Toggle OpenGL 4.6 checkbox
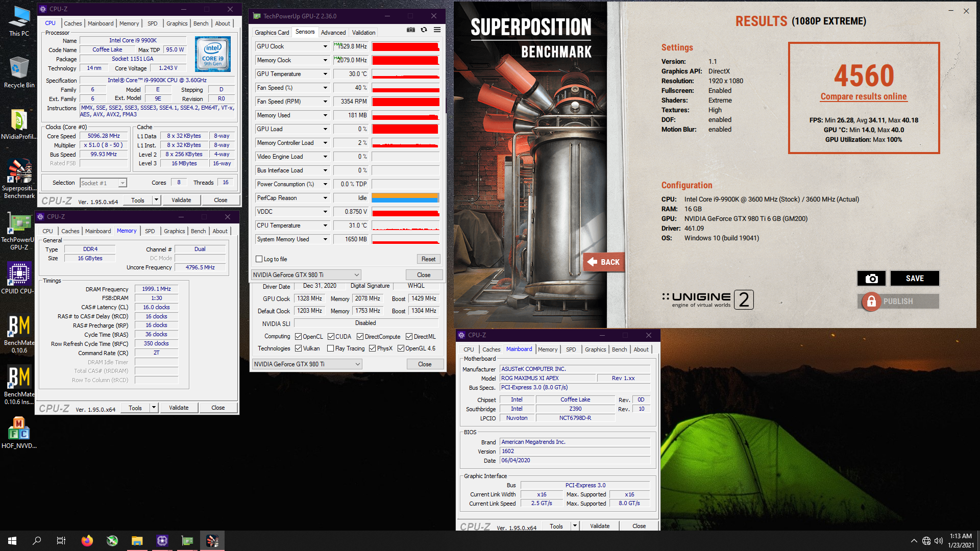Viewport: 980px width, 551px height. point(401,348)
